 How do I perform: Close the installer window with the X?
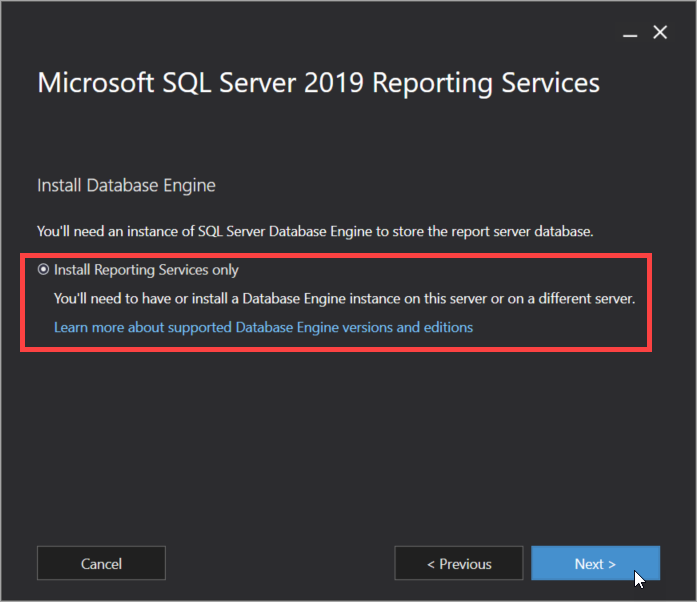click(x=660, y=32)
